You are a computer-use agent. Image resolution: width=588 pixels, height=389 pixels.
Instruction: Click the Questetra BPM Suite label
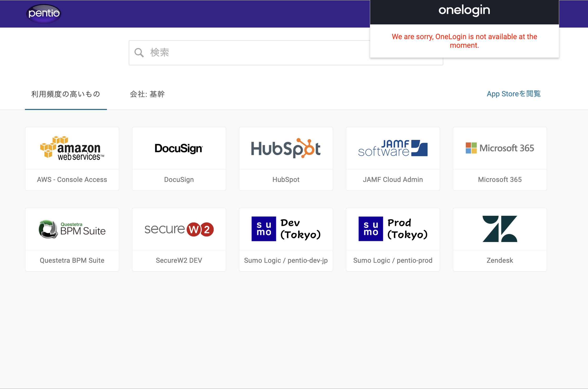tap(72, 260)
